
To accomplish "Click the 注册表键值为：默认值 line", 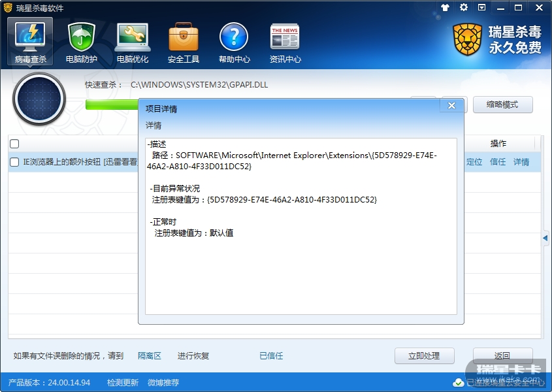I will 193,233.
